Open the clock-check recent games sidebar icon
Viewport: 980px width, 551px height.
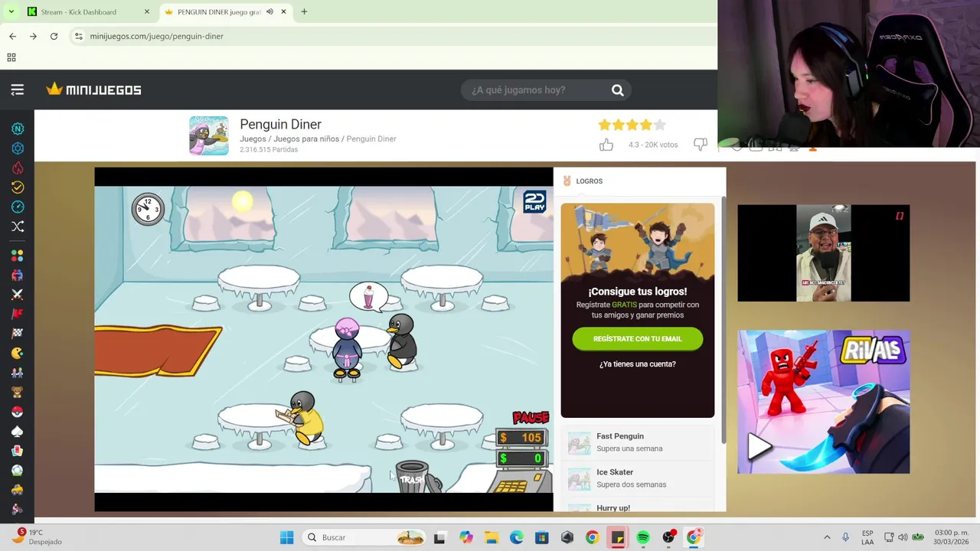(18, 187)
